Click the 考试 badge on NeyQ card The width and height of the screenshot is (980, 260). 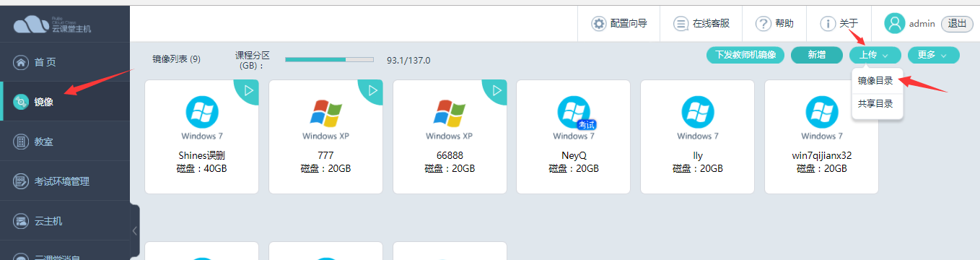coord(587,125)
